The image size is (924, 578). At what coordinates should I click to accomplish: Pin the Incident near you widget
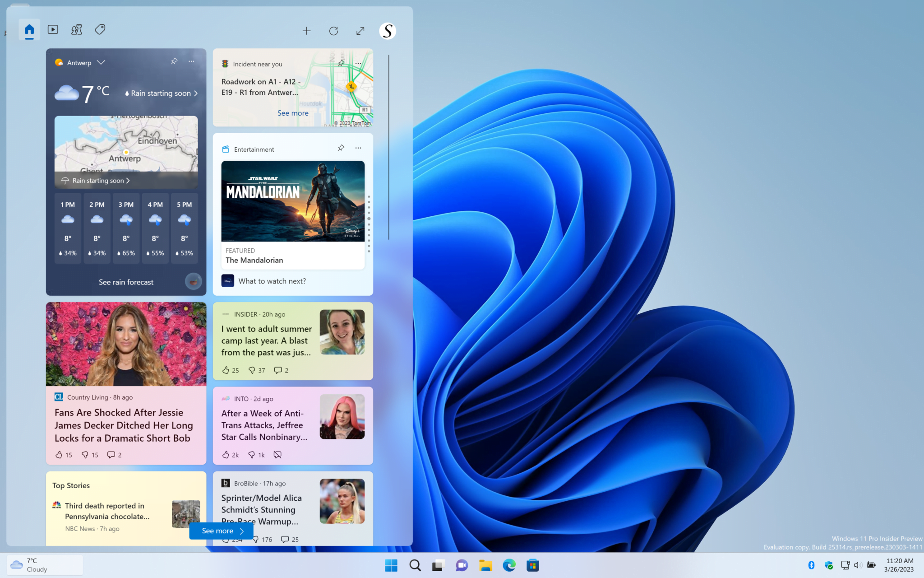pos(341,63)
